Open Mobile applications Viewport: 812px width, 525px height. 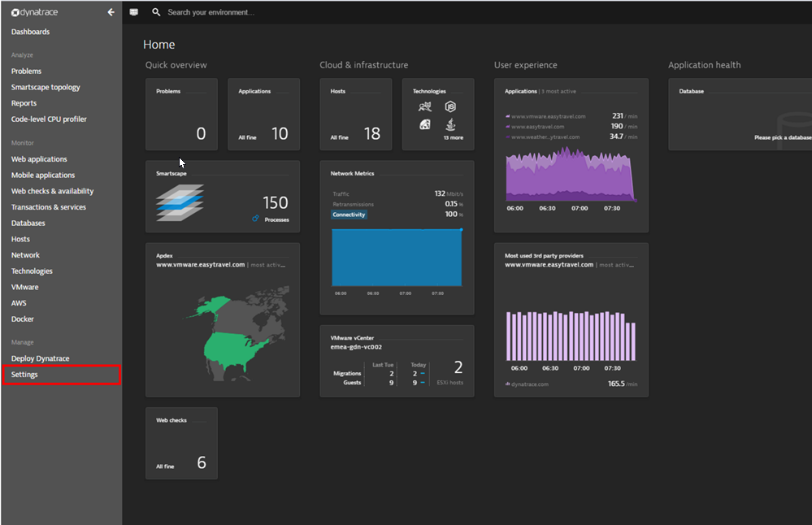click(43, 175)
